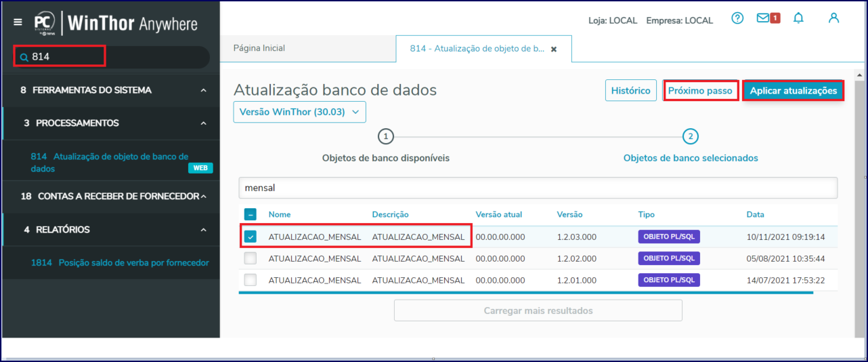Click Carregar mais resultados button

pos(538,310)
